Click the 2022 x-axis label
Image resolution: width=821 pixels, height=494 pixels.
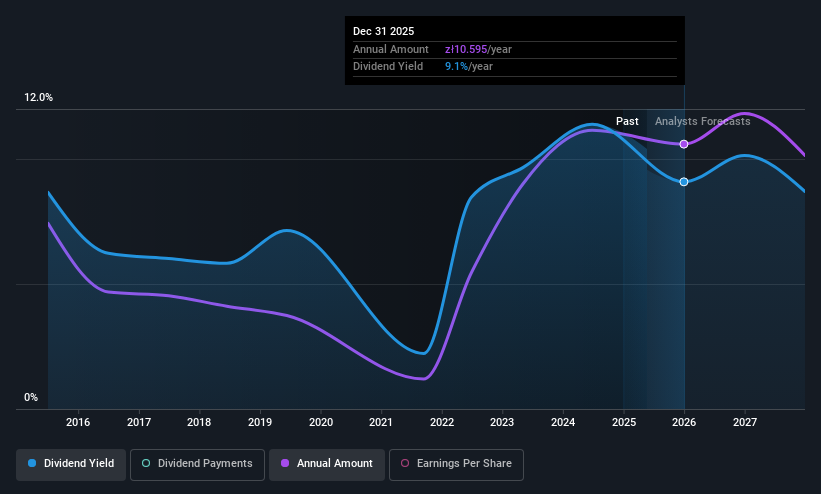442,422
